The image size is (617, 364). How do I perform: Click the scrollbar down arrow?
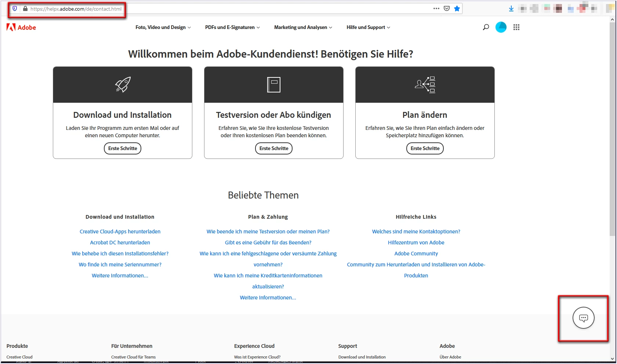[613, 359]
